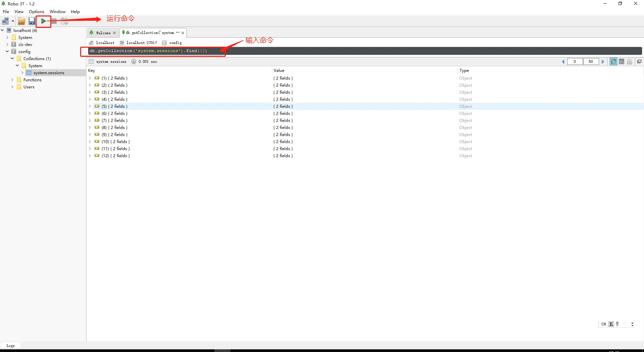Screen dimensions: 644x352
Task: Select clc-dev database in tree
Action: click(25, 44)
